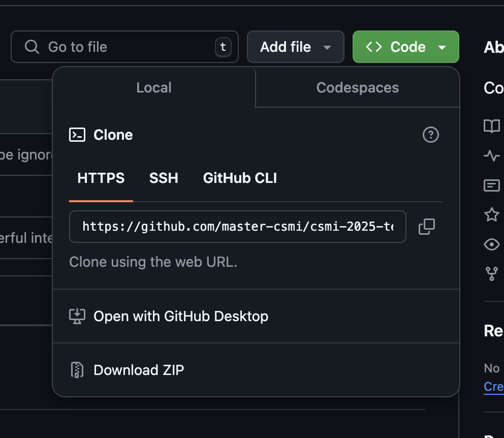
Task: Select the Readme book icon in sidebar
Action: pos(491,127)
